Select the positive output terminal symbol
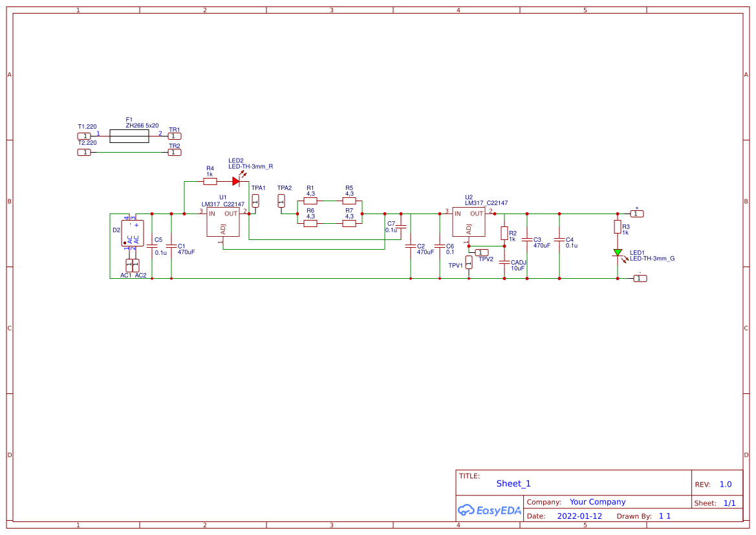This screenshot has width=756, height=535. click(636, 213)
